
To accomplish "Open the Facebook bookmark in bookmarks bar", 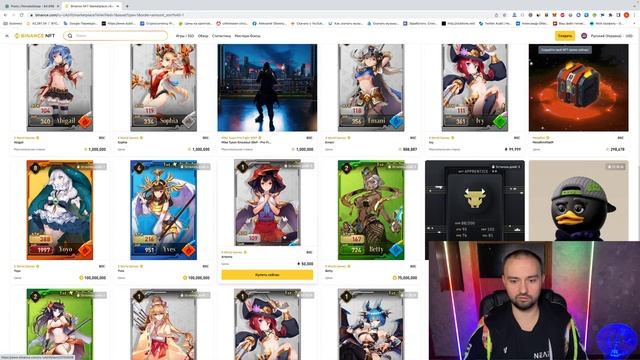I will 269,24.
